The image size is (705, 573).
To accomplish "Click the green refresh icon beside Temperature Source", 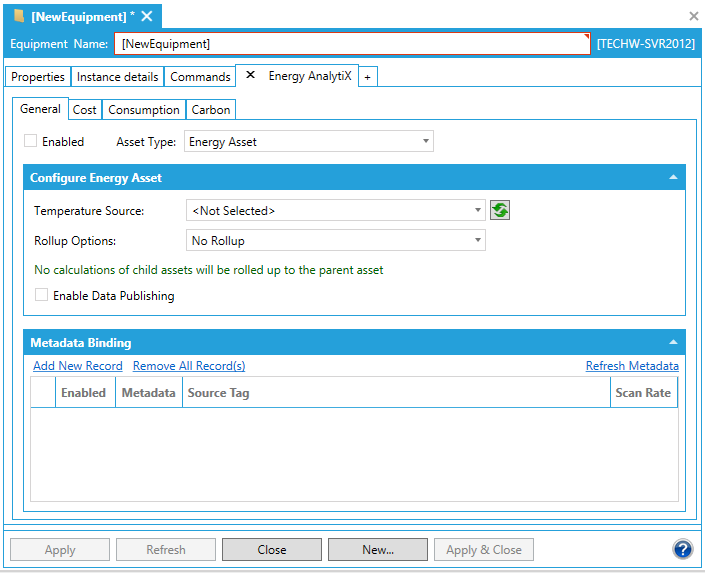I will tap(500, 211).
